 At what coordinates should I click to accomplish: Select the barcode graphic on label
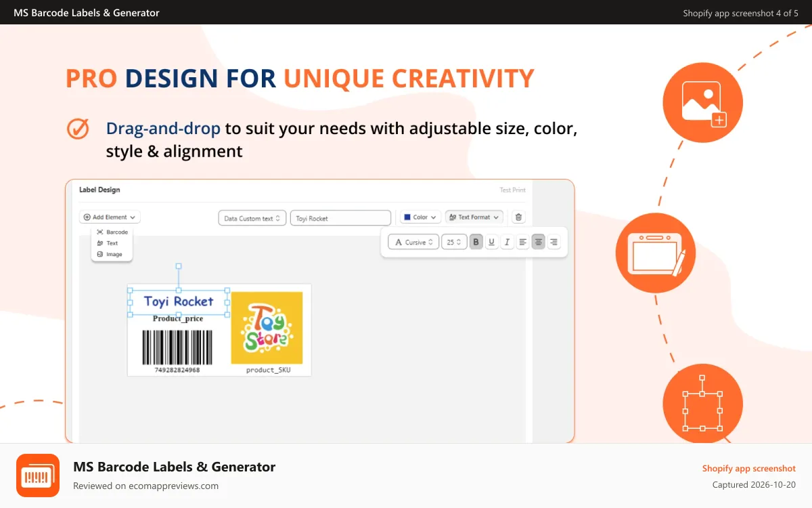(x=177, y=347)
